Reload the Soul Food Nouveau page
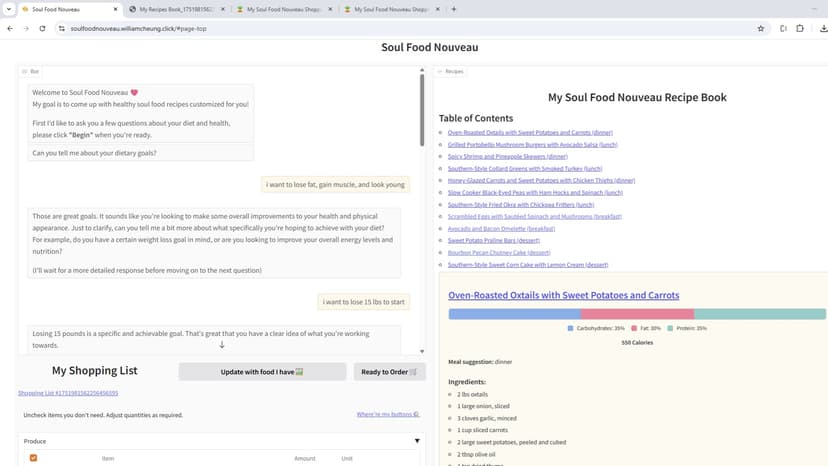 click(42, 29)
